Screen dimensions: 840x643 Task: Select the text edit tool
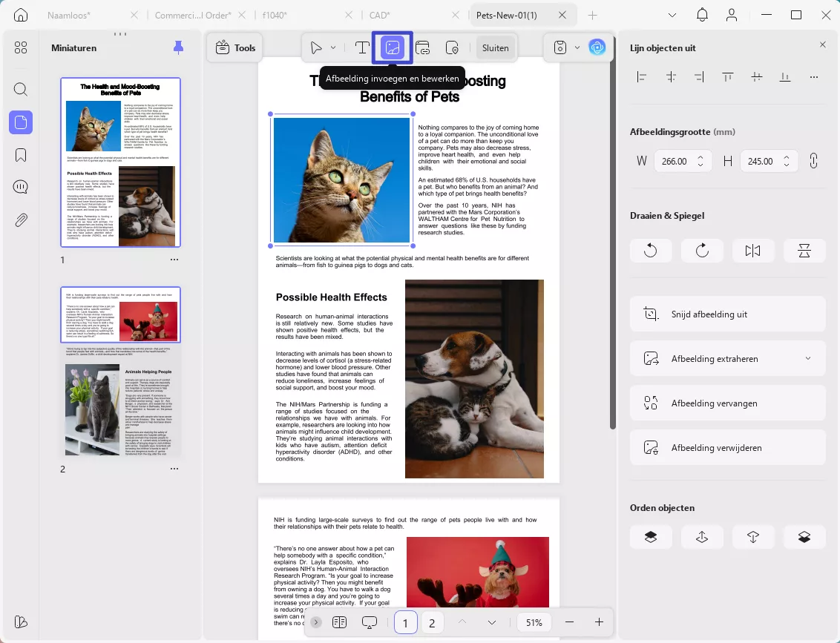362,47
